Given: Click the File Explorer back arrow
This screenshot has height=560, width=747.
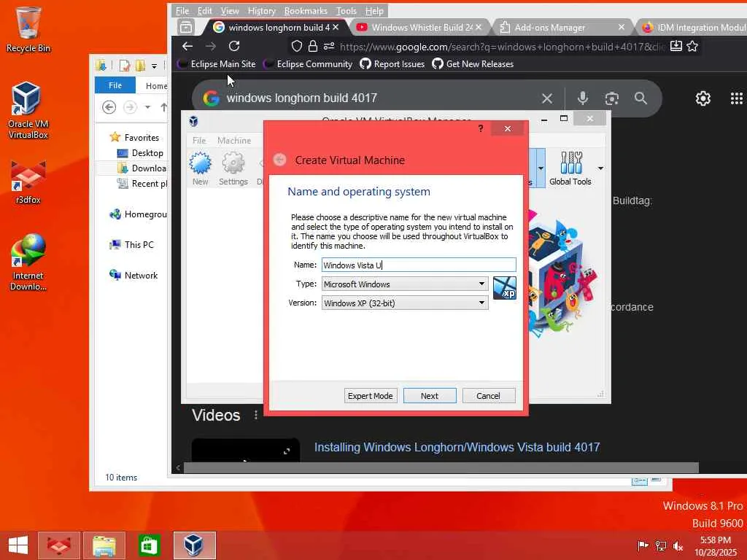Looking at the screenshot, I should pos(109,107).
